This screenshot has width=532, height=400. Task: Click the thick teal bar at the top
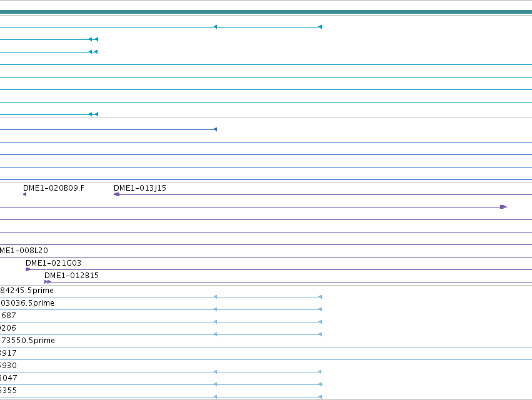(x=266, y=12)
